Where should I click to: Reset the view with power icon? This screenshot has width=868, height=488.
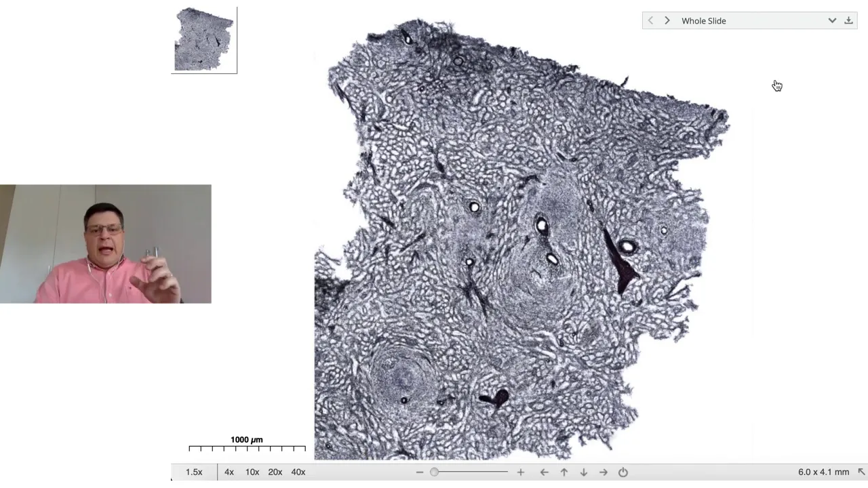point(623,472)
